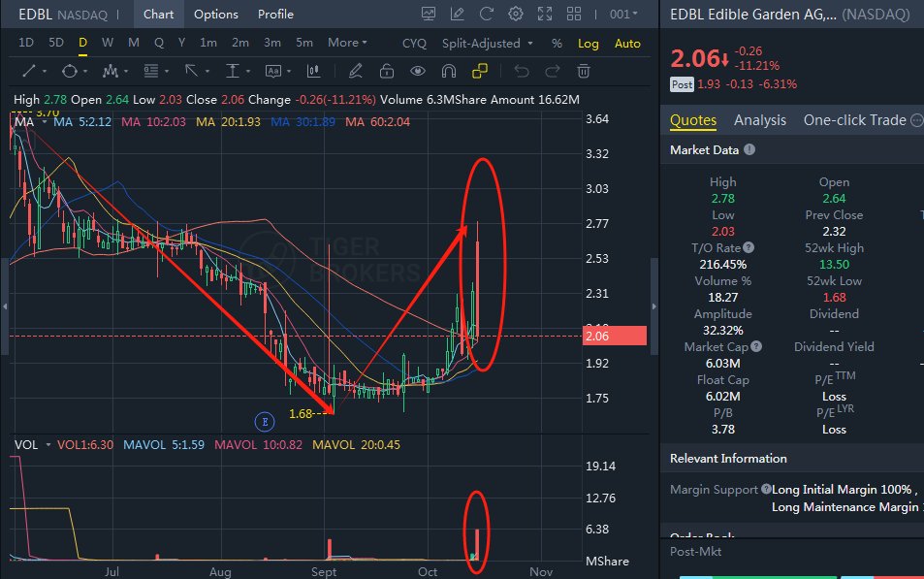Select the circle shape drawing tool
The width and height of the screenshot is (924, 579).
click(x=70, y=72)
